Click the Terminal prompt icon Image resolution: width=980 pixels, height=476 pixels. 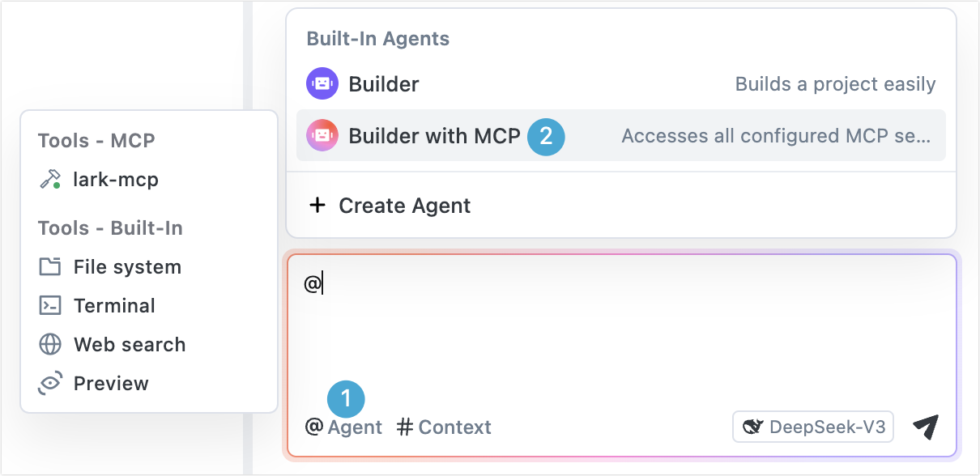click(x=50, y=306)
